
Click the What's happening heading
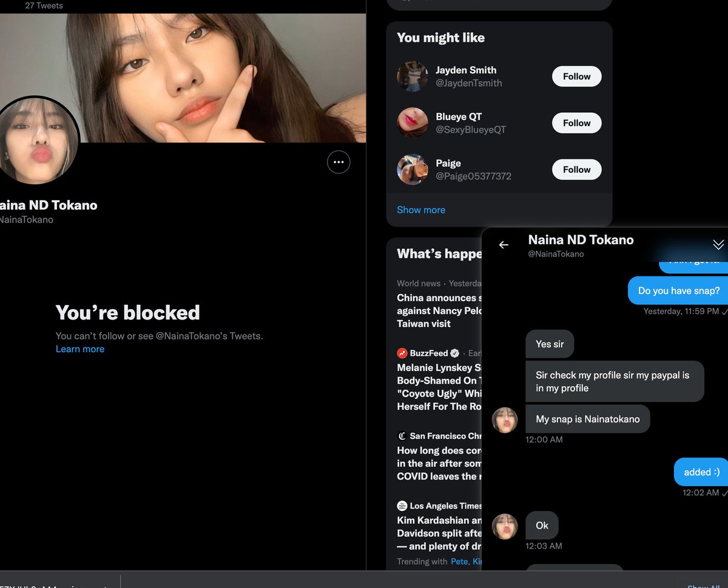point(439,254)
